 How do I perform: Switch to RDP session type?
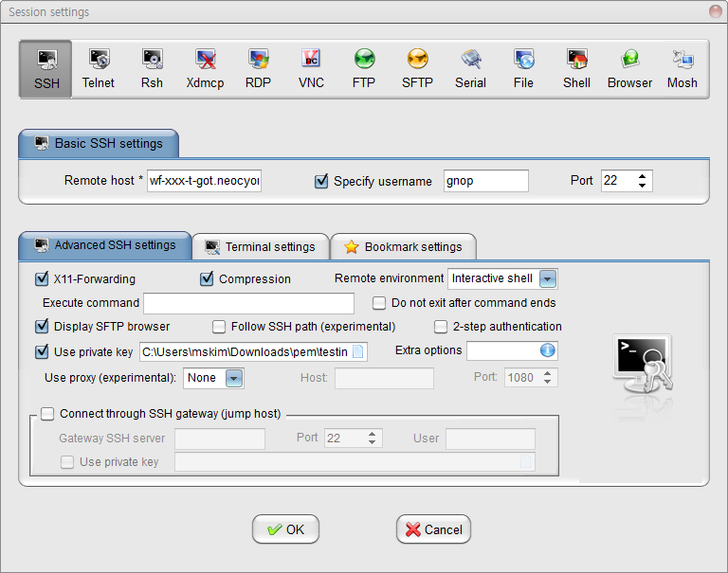[258, 69]
